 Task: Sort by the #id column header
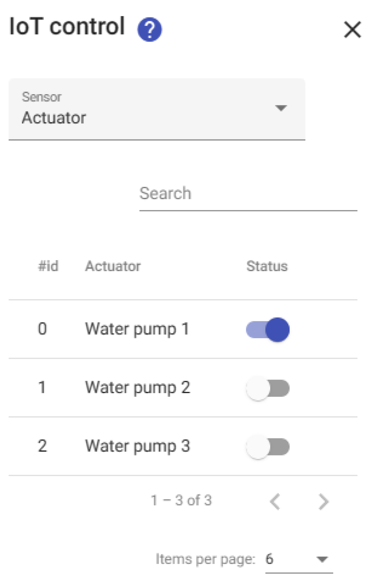tap(48, 266)
